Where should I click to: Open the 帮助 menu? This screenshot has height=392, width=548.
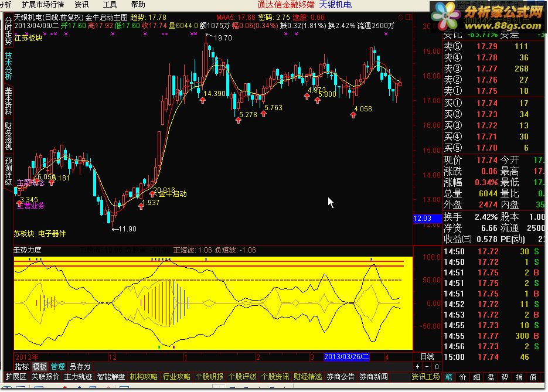point(138,5)
